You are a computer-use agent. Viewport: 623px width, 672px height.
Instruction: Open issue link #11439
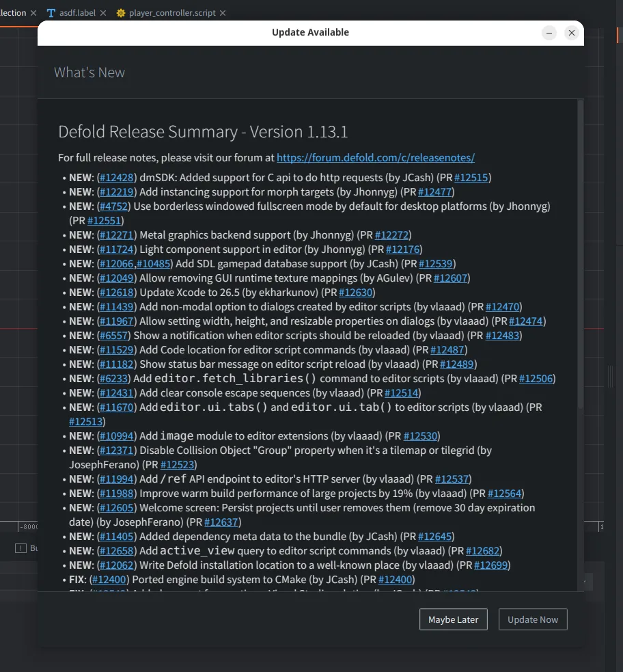(116, 307)
